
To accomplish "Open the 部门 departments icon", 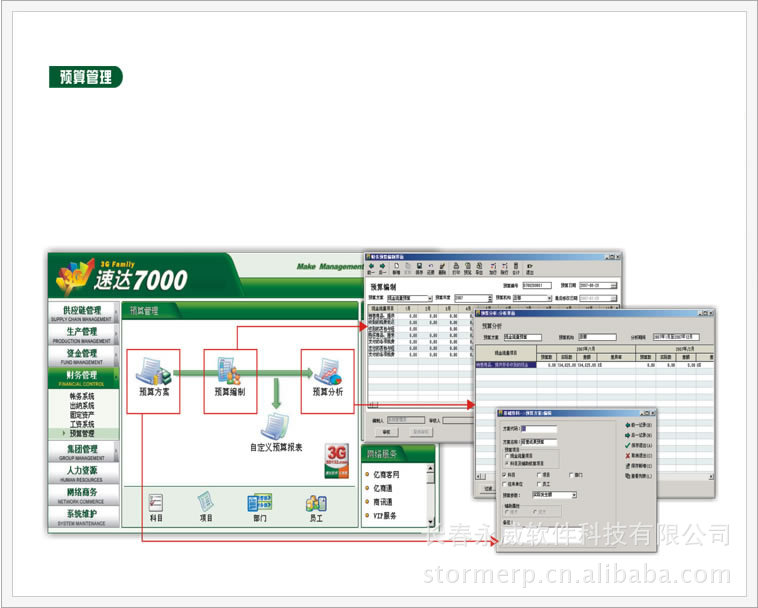I will pyautogui.click(x=260, y=507).
